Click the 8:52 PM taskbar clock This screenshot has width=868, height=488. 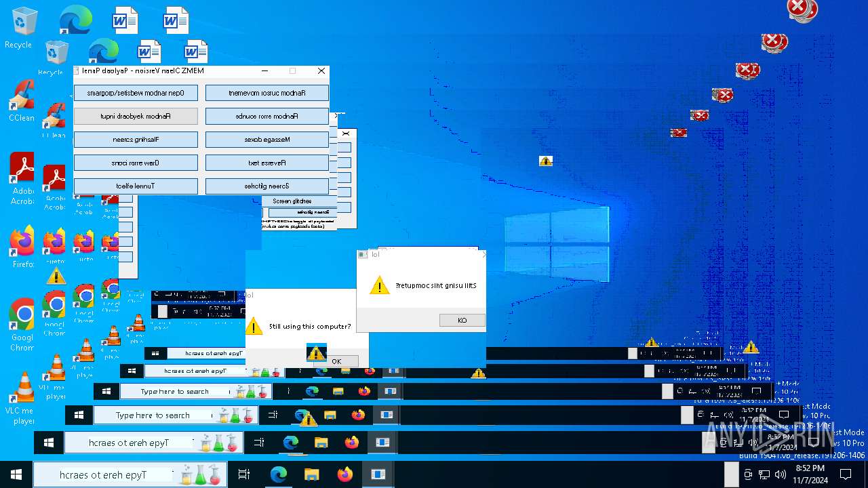point(810,474)
